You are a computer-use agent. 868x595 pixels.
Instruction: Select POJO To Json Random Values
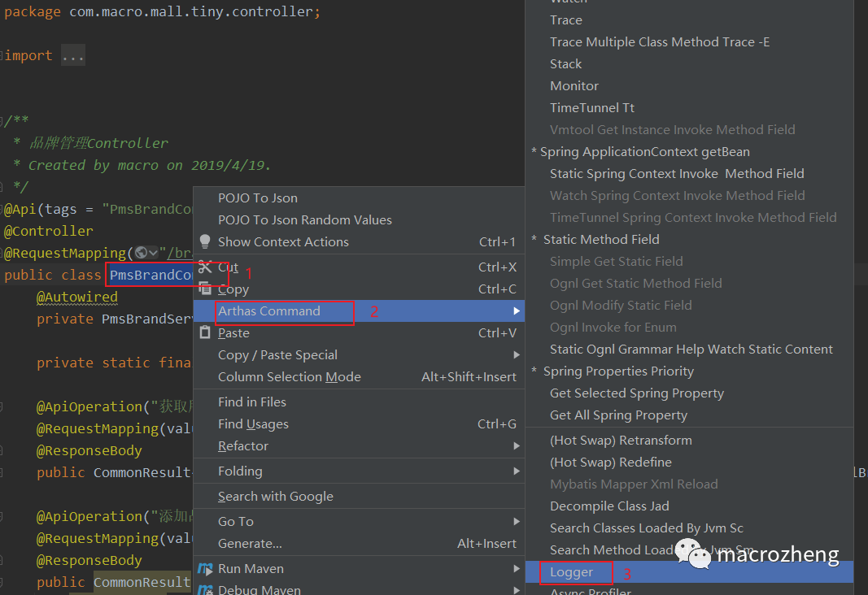[x=359, y=219]
